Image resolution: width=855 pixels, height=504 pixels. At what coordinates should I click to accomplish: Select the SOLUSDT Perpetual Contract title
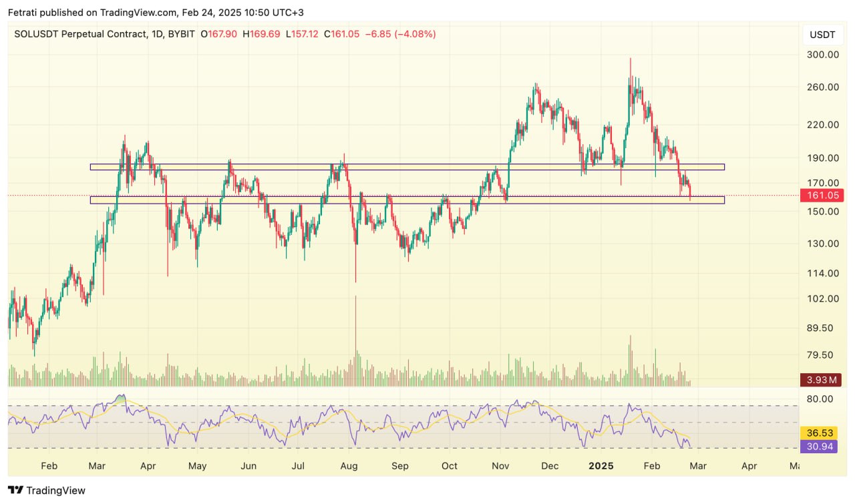click(79, 33)
